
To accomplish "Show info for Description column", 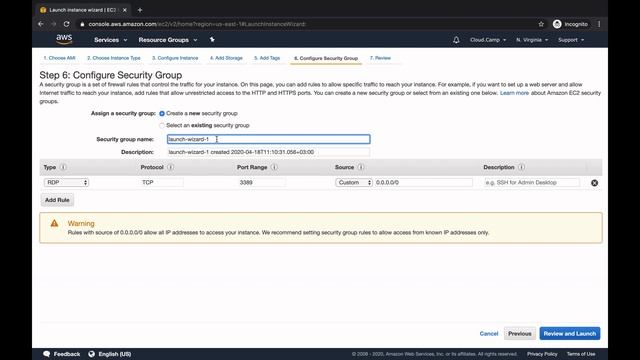I will pyautogui.click(x=521, y=167).
